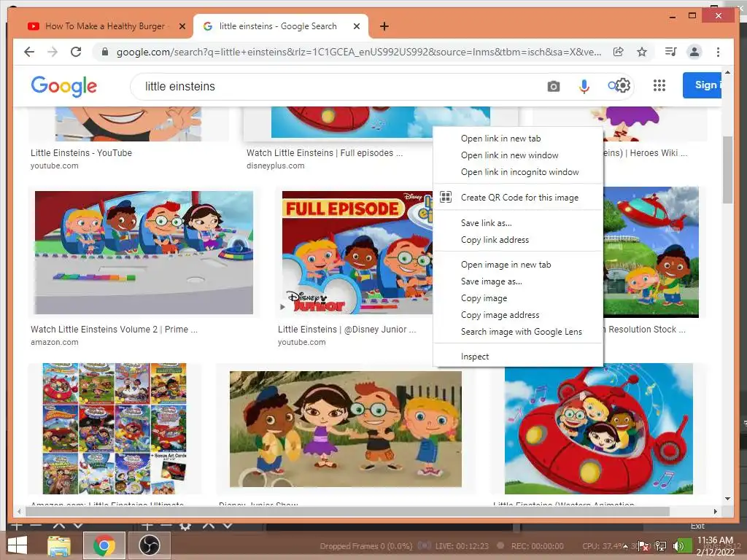
Task: Search by image using camera icon
Action: pos(553,86)
